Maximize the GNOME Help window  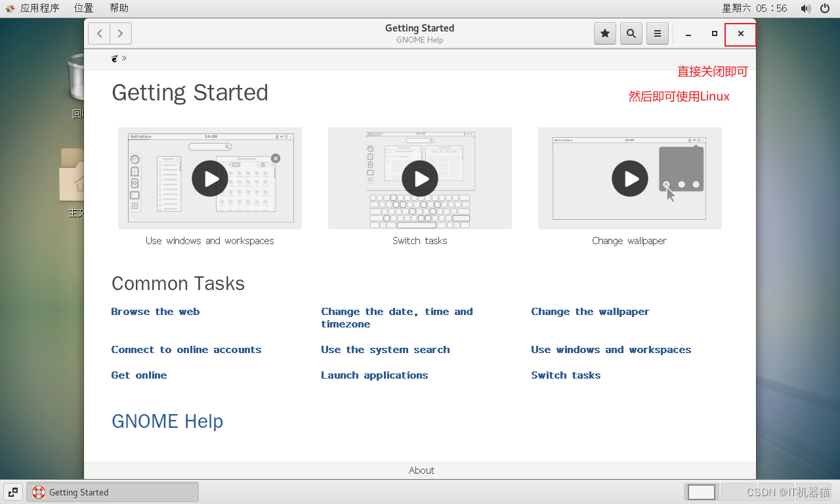715,33
